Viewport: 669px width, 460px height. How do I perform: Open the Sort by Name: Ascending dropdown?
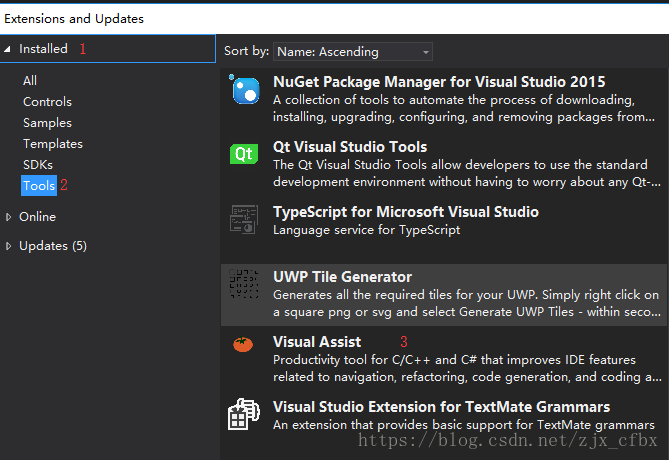tap(353, 52)
